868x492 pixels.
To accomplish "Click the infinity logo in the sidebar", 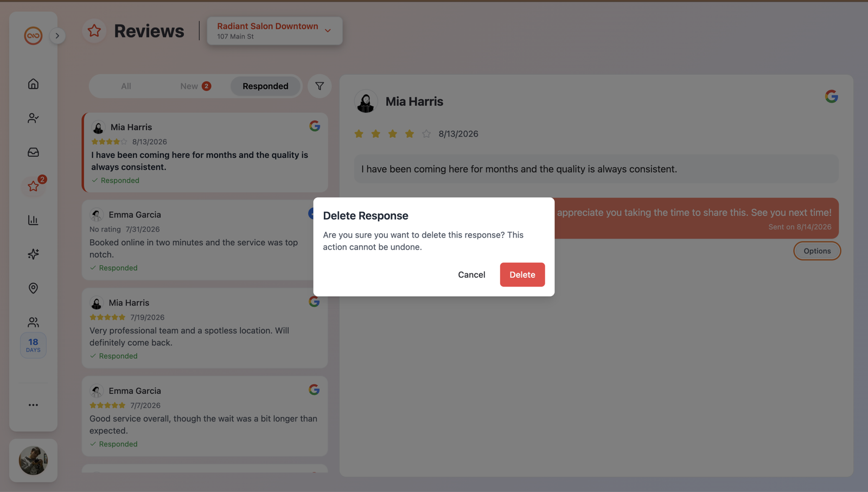I will tap(33, 36).
